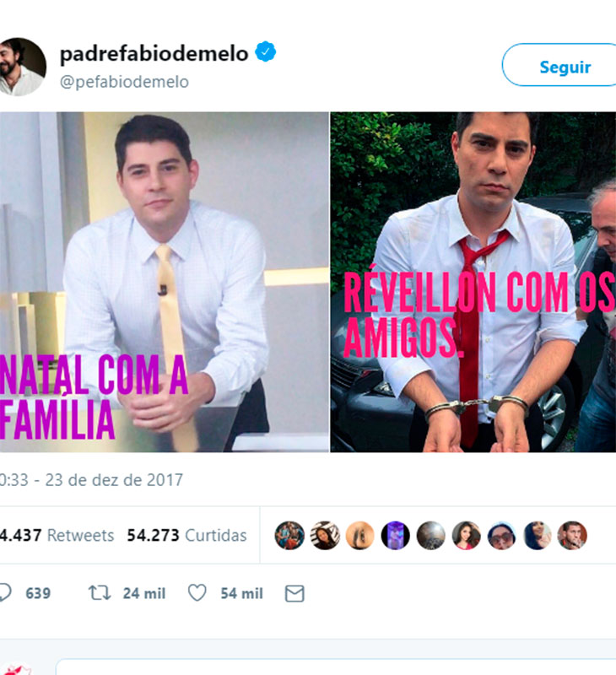The width and height of the screenshot is (616, 675).
Task: Open the tweet timestamp 23 de dez de 2017
Action: [91, 479]
